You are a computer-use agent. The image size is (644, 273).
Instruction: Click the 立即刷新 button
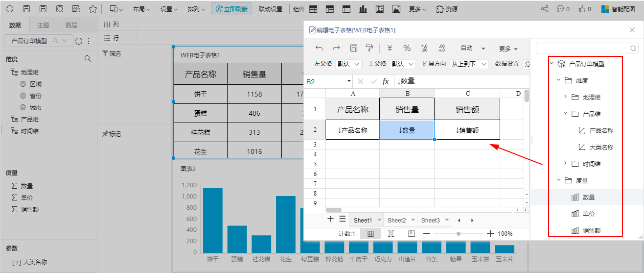coord(231,9)
